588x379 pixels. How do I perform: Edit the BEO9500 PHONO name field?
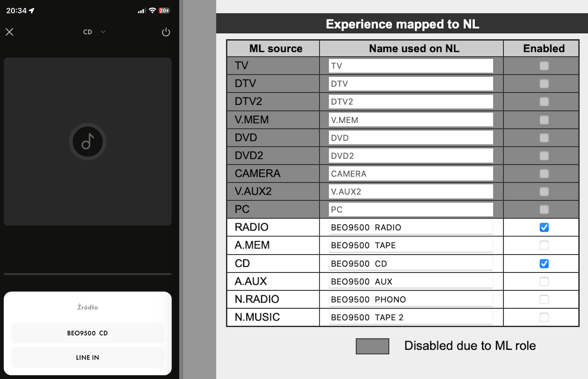(x=411, y=299)
